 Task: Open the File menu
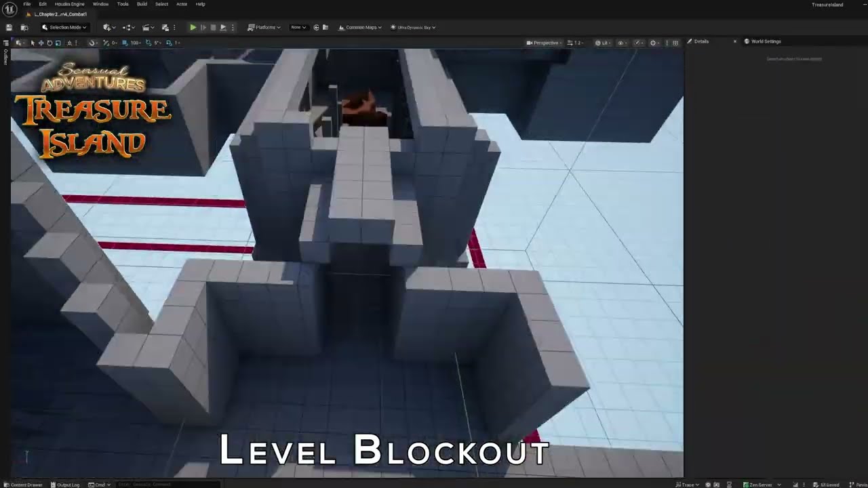(x=27, y=4)
